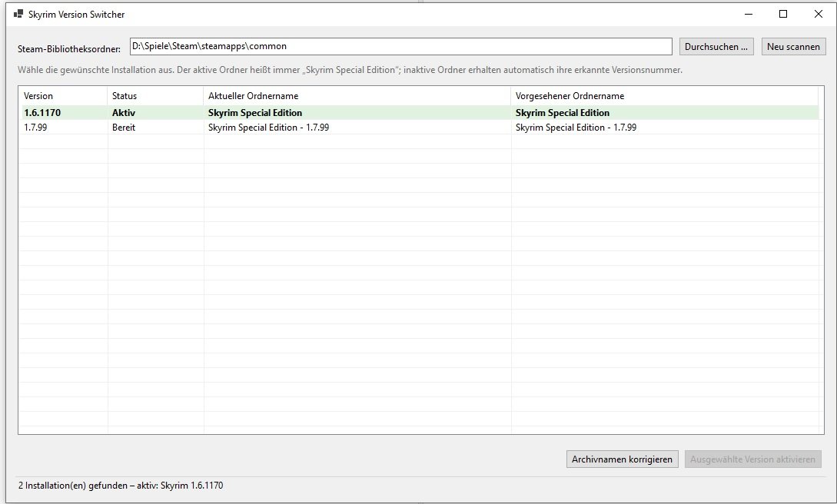Click the Ausgewählte Version aktivieren button
This screenshot has height=504, width=837.
tap(752, 459)
